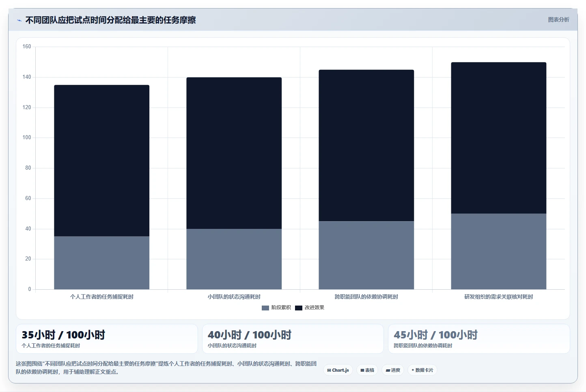Click the dark bar segment for 跨职能团队的依赖协调耗时
This screenshot has width=586, height=392.
tap(366, 146)
